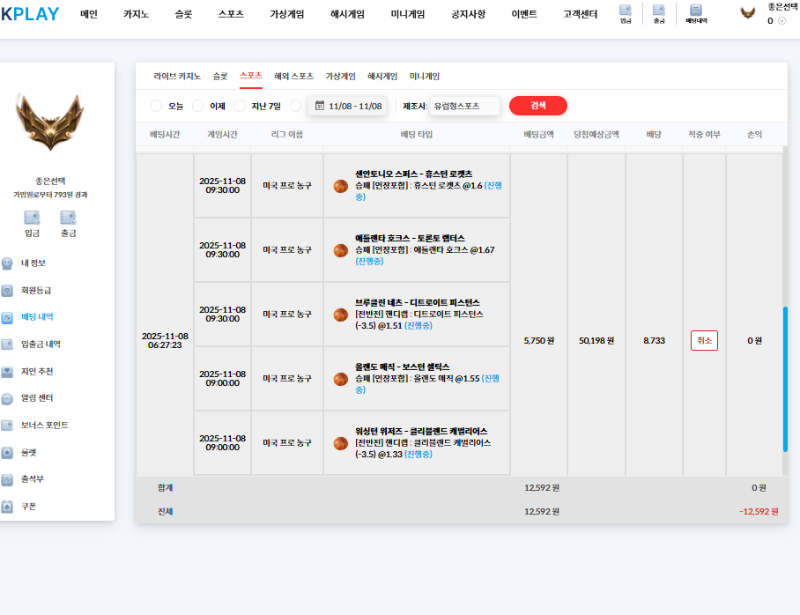800x615 pixels.
Task: Click the 취소 cancel button
Action: [704, 339]
